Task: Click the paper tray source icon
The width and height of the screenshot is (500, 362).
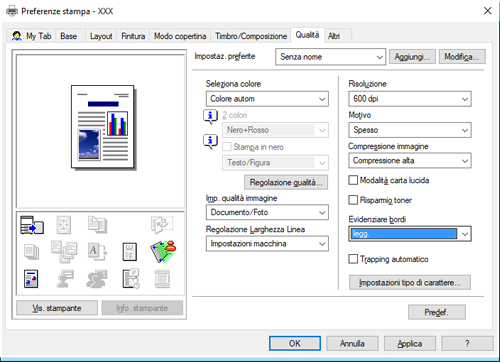Action: point(32,225)
